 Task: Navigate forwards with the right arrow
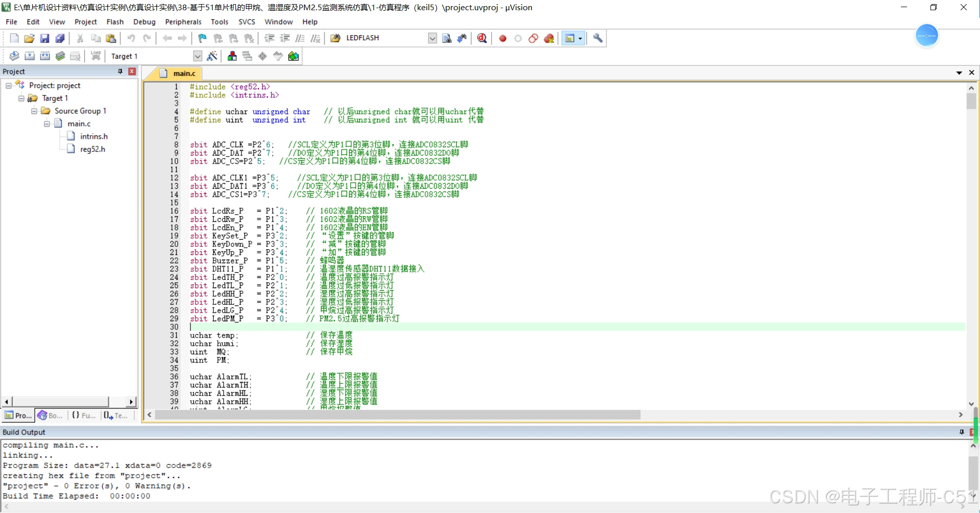tap(182, 38)
